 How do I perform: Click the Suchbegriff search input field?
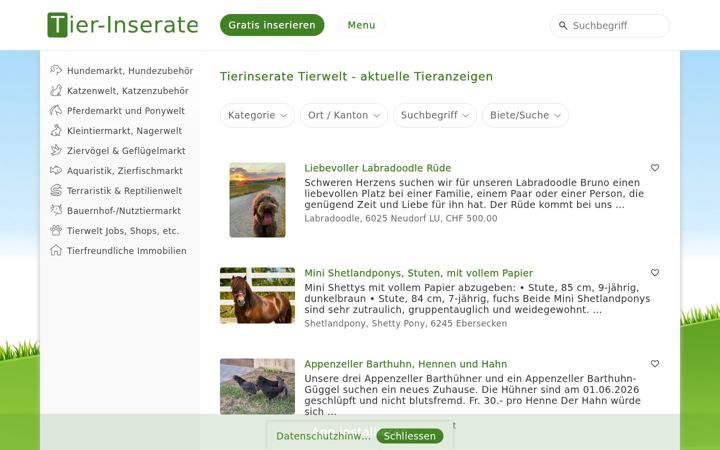point(610,26)
